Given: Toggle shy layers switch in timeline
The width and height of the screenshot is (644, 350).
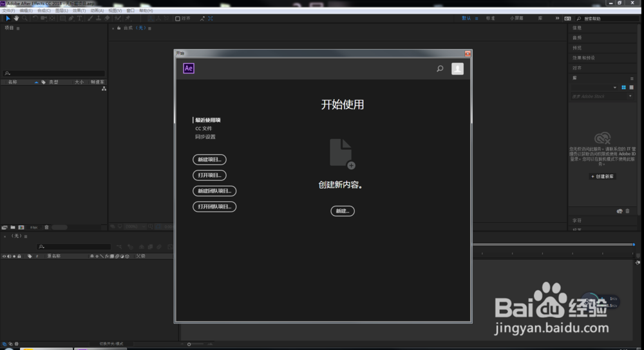Looking at the screenshot, I should (x=91, y=256).
